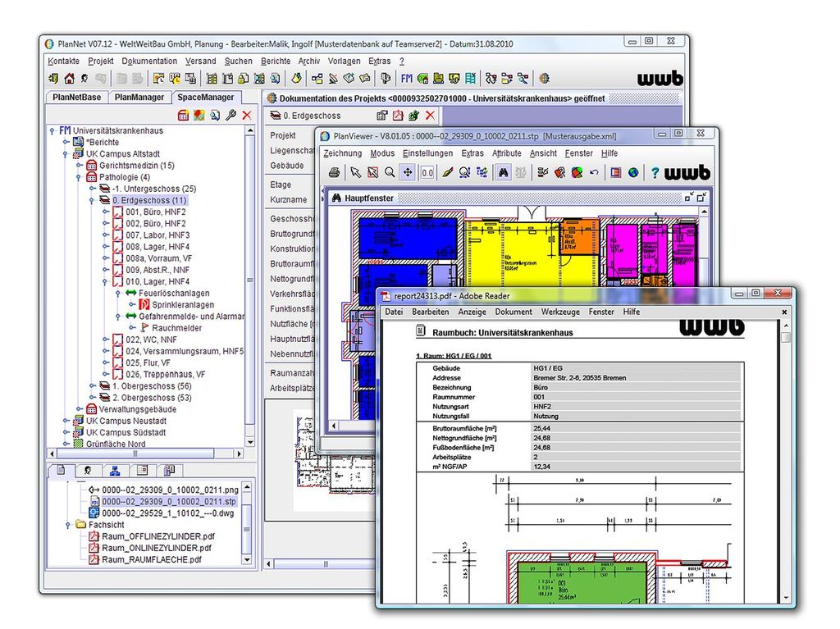Select the SpaceManager tab
The height and width of the screenshot is (629, 840).
206,98
